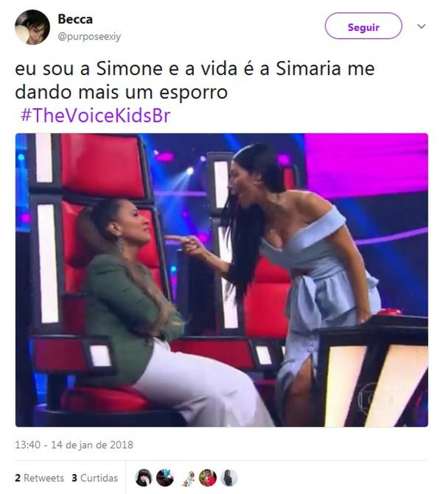Follow Becca with the Seguir button
448x494 pixels.
(363, 26)
